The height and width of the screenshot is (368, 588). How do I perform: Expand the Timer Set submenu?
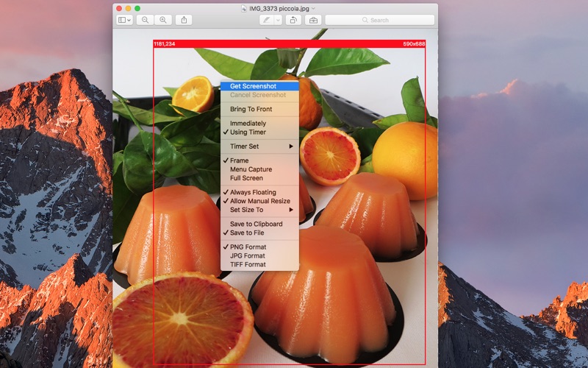(x=259, y=146)
